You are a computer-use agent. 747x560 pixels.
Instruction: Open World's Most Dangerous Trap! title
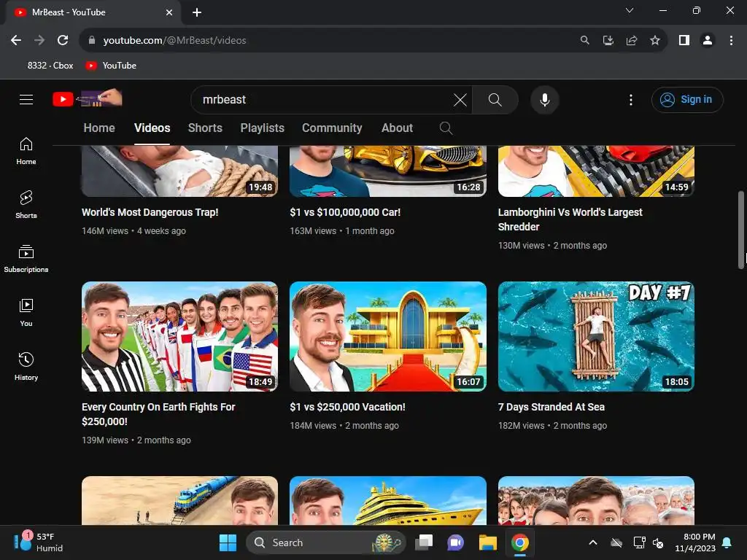150,212
